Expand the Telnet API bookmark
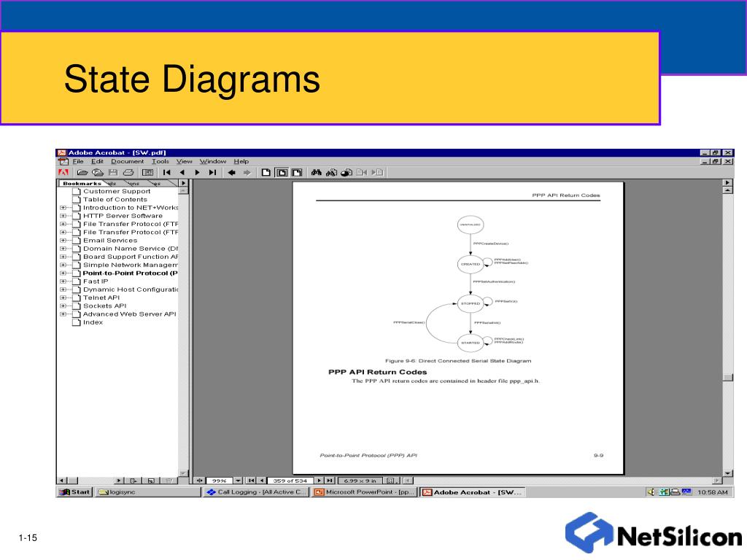The width and height of the screenshot is (747, 560). 63,297
